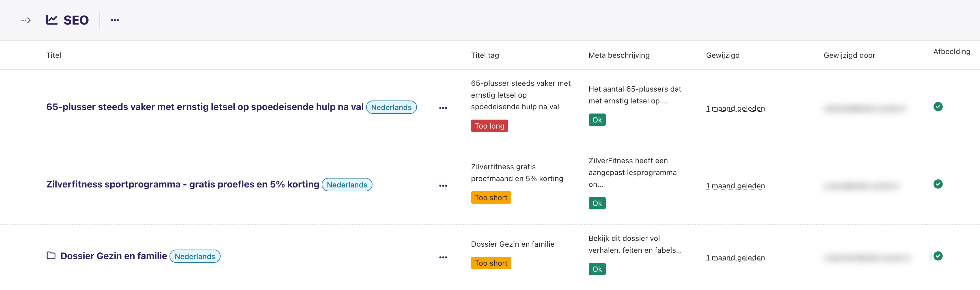The width and height of the screenshot is (980, 290).
Task: Click the Nederlands badge on Dossier Gezin row
Action: click(195, 256)
